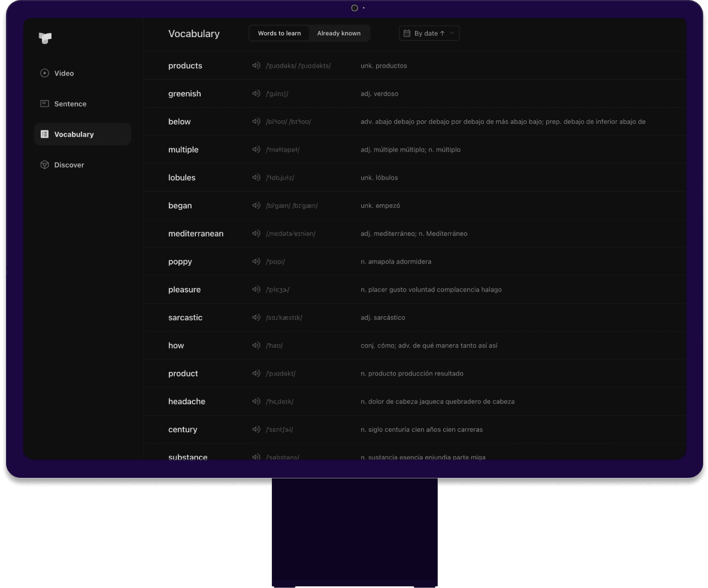Click the word 'poppy' in the list
The image size is (708, 588).
coord(180,262)
